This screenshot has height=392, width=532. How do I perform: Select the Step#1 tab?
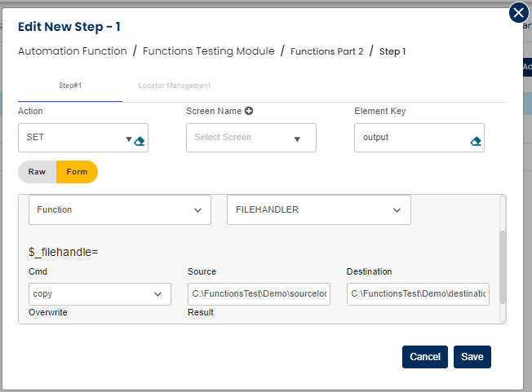[70, 86]
